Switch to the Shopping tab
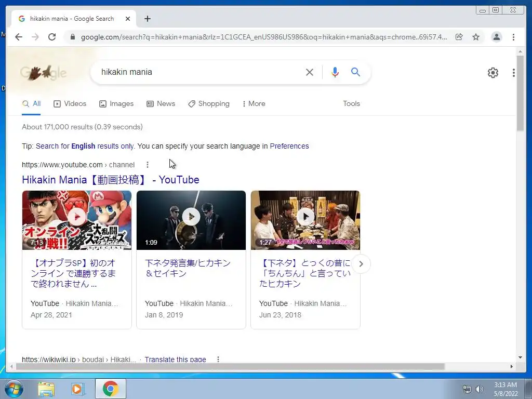532x399 pixels. click(209, 104)
